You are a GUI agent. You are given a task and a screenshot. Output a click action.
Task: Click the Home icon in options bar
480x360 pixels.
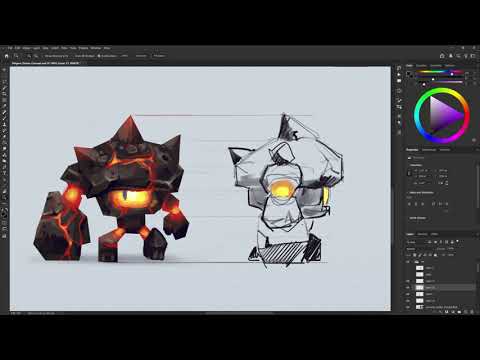[6, 56]
